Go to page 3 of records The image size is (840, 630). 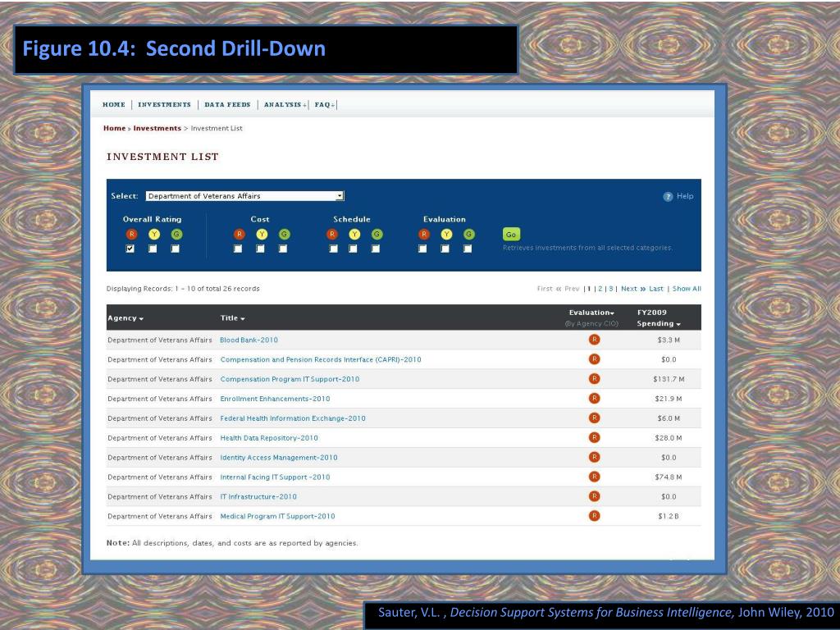point(610,289)
